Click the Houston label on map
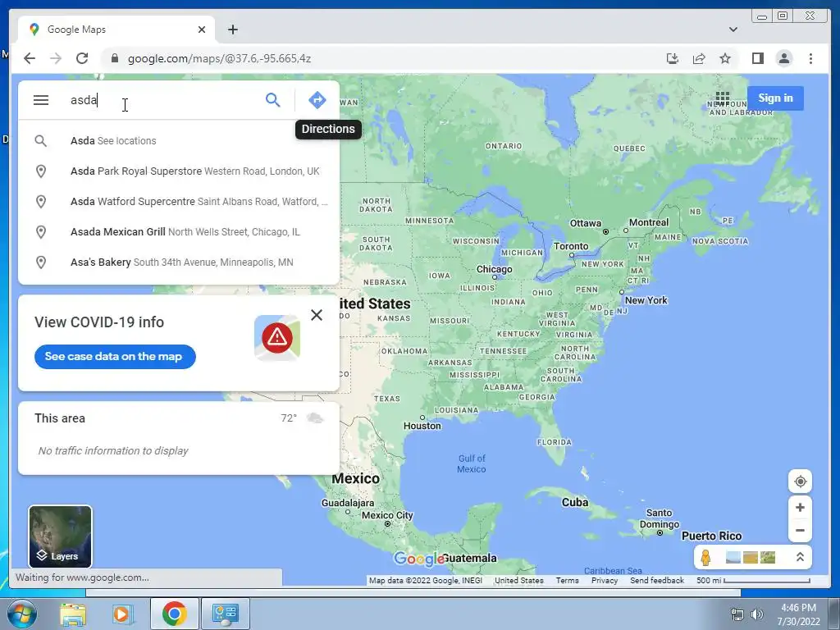 (x=422, y=426)
